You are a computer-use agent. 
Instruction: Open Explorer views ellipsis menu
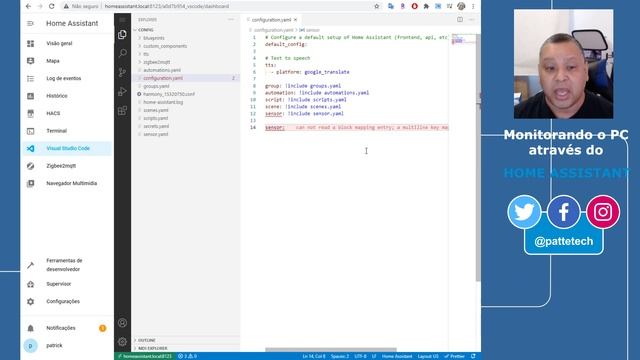point(231,20)
